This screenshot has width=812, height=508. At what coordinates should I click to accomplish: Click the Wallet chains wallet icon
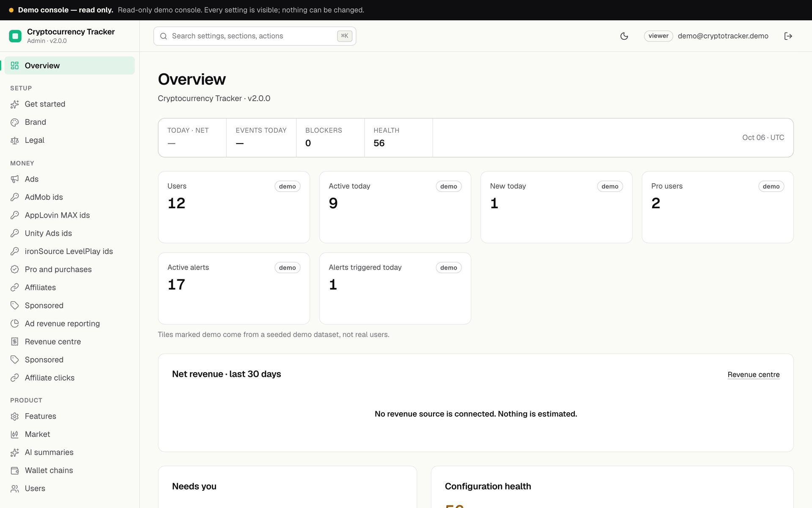click(x=15, y=470)
